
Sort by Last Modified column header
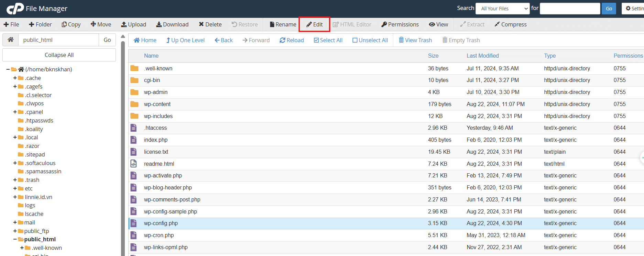click(x=482, y=56)
